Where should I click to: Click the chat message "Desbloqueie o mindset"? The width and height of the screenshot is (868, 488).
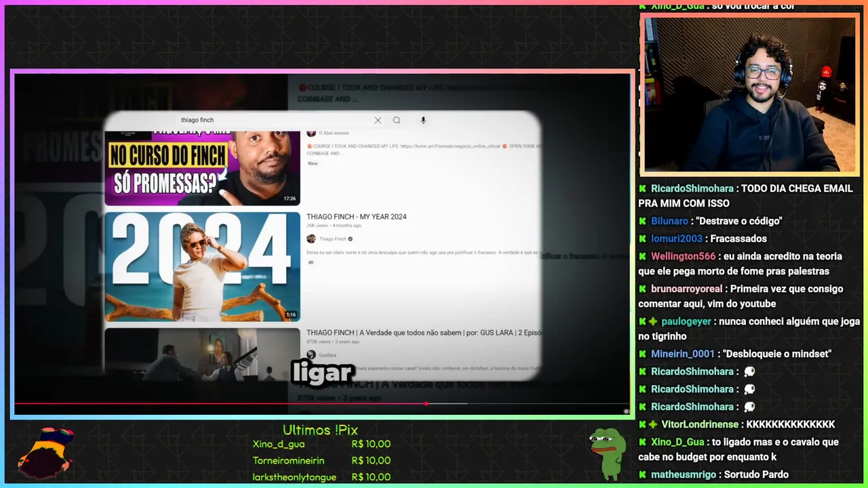pyautogui.click(x=777, y=354)
